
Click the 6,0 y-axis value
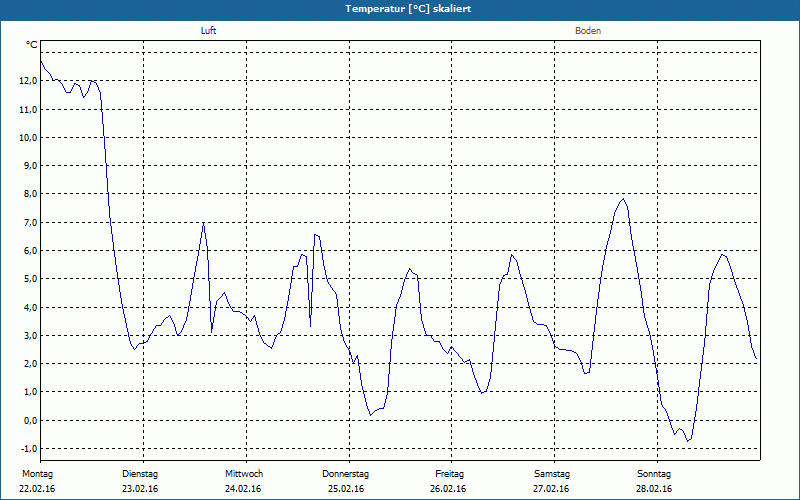coord(30,251)
